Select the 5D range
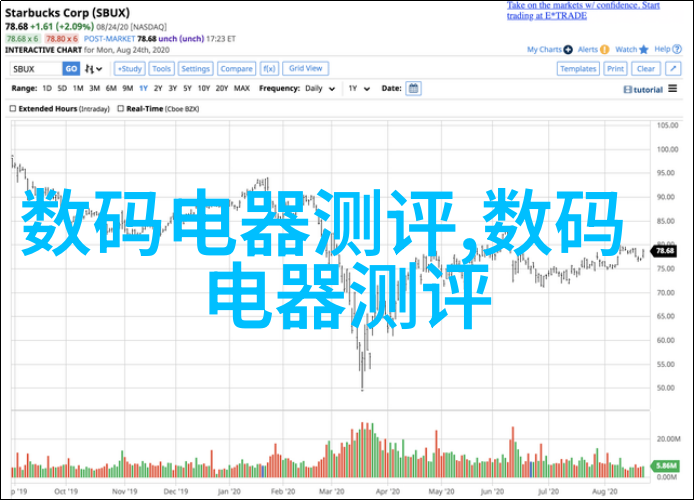Image resolution: width=695 pixels, height=500 pixels. click(62, 88)
